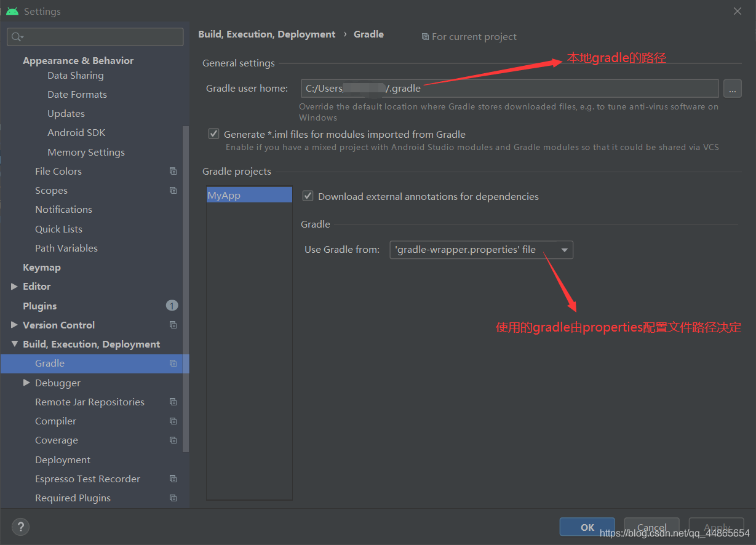Image resolution: width=756 pixels, height=545 pixels.
Task: Open the Android SDK settings page
Action: (x=77, y=132)
